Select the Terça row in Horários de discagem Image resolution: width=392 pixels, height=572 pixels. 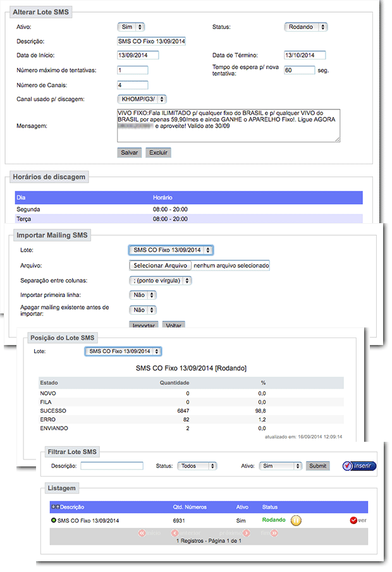pos(188,219)
